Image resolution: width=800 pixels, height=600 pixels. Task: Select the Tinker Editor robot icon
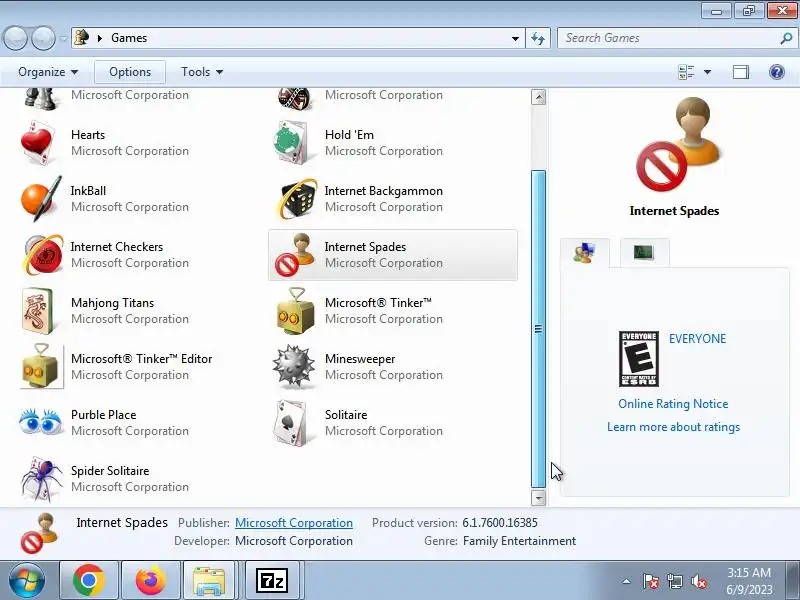42,366
